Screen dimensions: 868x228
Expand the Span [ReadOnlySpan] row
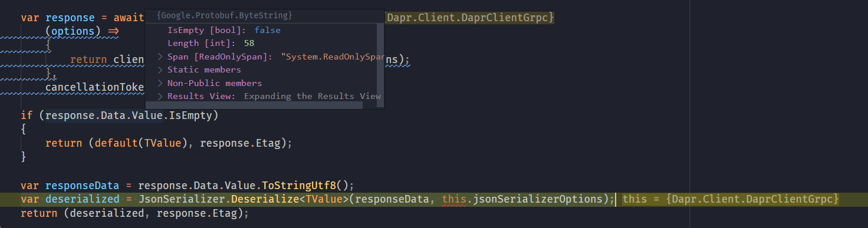[x=160, y=57]
